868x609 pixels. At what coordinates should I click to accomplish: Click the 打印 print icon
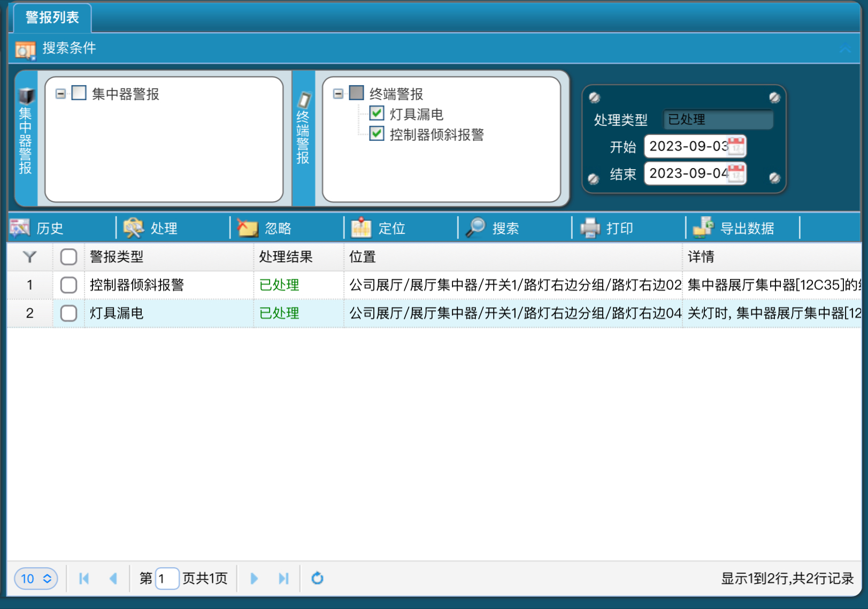pyautogui.click(x=590, y=227)
